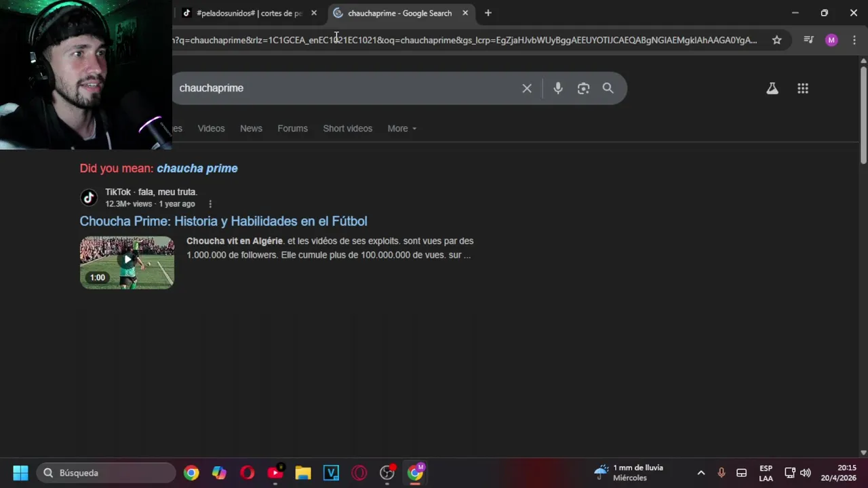Viewport: 868px width, 488px height.
Task: Expand the More search filters dropdown
Action: coord(401,128)
